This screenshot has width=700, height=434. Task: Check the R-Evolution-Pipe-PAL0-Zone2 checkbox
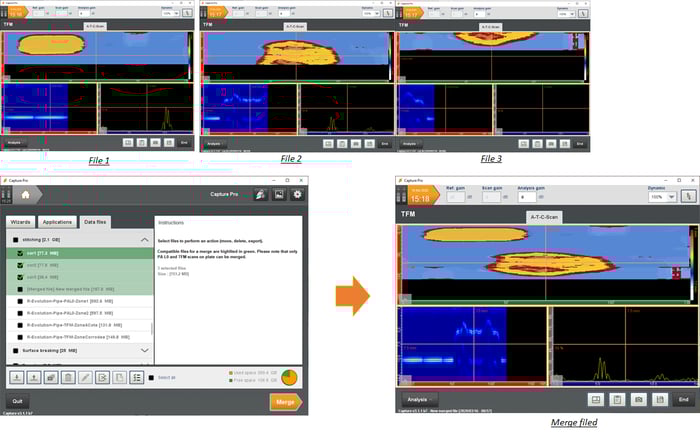click(x=20, y=313)
